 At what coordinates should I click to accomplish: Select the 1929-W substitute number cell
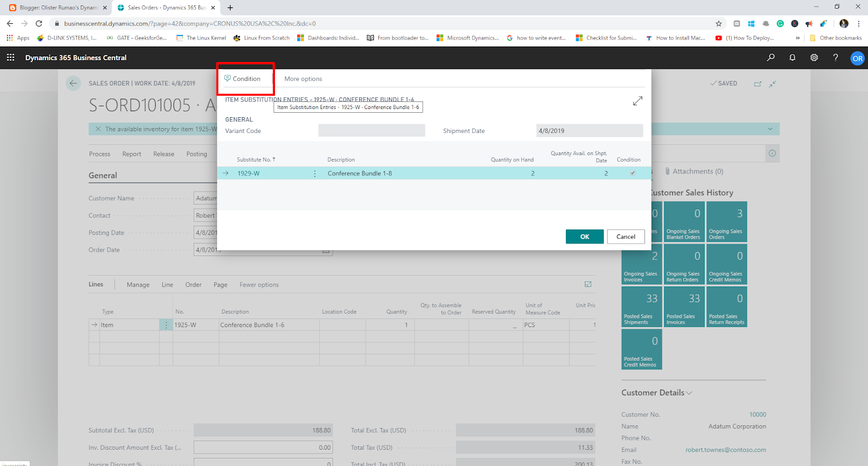click(248, 174)
